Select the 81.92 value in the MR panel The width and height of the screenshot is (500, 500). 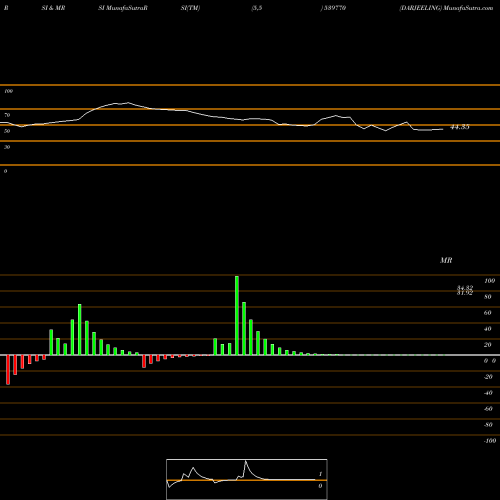click(x=465, y=293)
